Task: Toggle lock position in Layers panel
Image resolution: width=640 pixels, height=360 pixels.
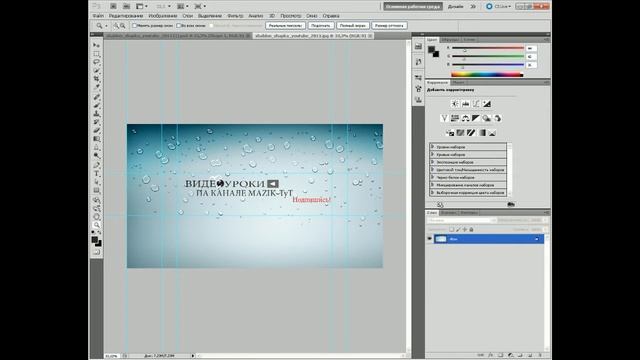Action: 464,229
